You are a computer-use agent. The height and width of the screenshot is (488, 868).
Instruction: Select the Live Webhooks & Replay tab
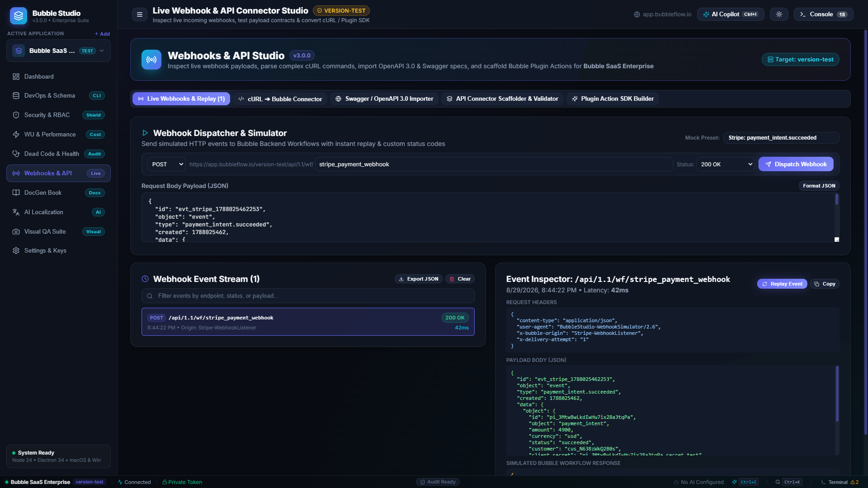point(181,99)
